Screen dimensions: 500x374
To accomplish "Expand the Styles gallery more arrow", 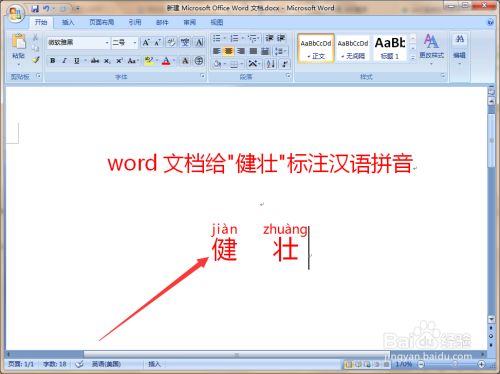I will pos(413,57).
